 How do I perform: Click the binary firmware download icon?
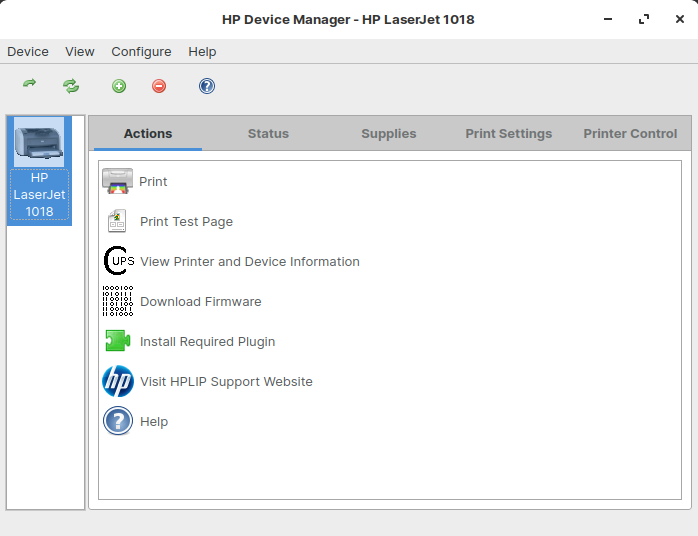(x=117, y=301)
